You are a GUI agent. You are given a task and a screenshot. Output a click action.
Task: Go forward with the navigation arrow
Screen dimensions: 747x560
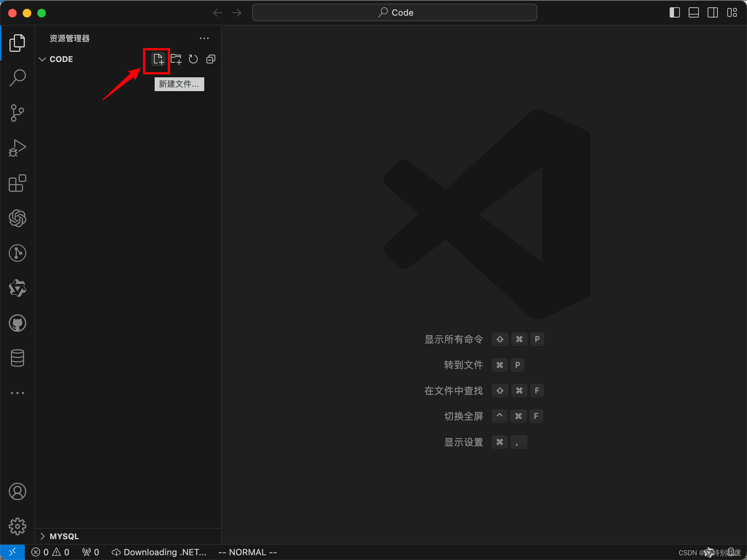click(237, 13)
